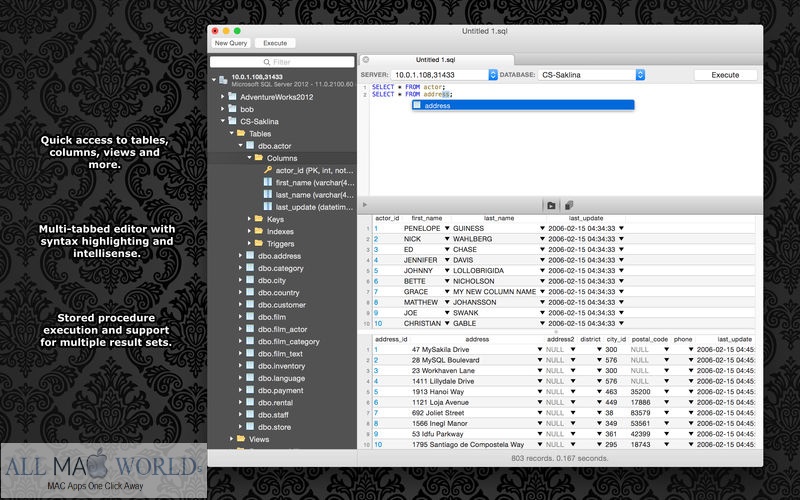800x500 pixels.
Task: Click the Execute button in top toolbar
Action: [x=275, y=43]
